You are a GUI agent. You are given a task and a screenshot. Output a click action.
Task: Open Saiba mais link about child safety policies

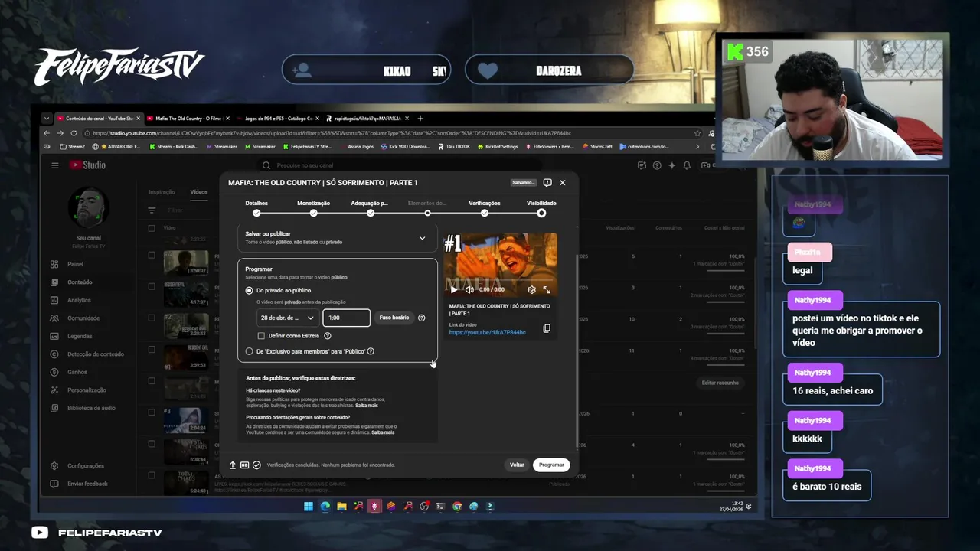point(367,406)
